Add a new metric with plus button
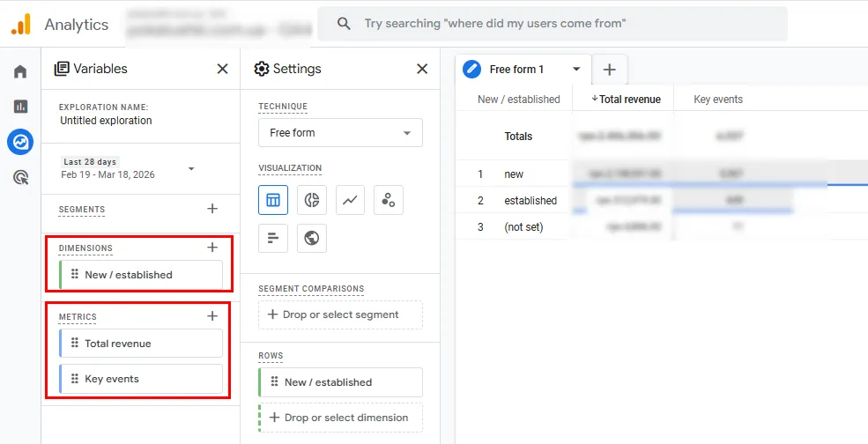This screenshot has height=444, width=868. point(211,316)
